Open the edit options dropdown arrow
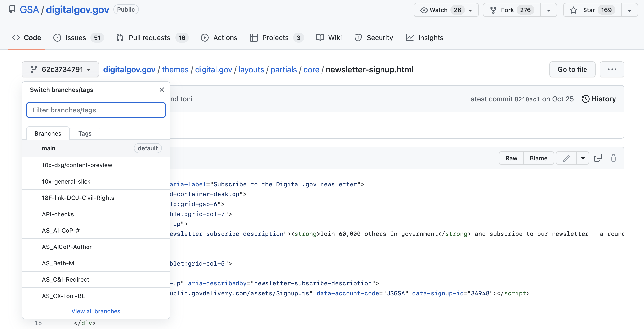The width and height of the screenshot is (644, 329). (x=583, y=158)
